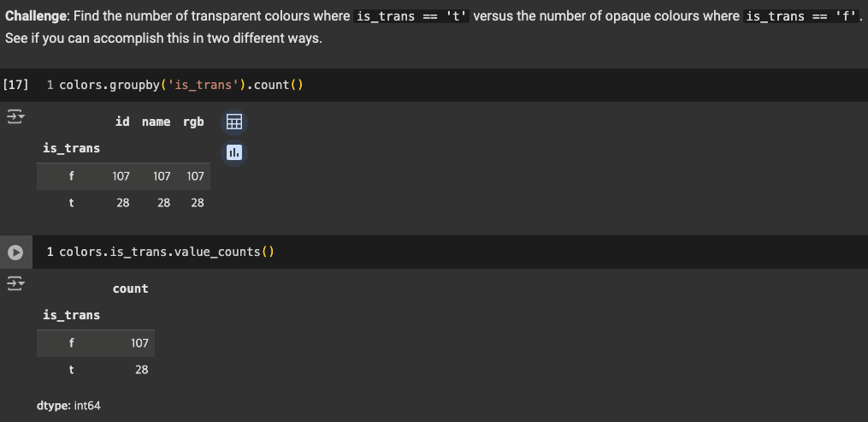Click the dtype: int64 output text

68,406
